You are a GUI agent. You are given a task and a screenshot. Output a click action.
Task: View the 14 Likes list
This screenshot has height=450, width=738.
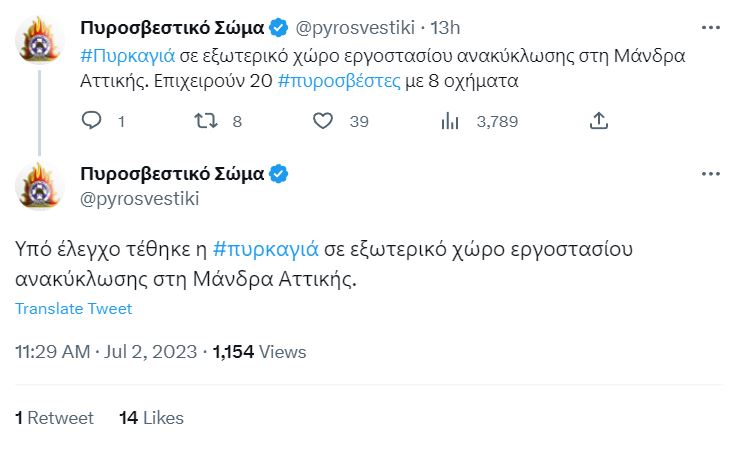(x=150, y=417)
